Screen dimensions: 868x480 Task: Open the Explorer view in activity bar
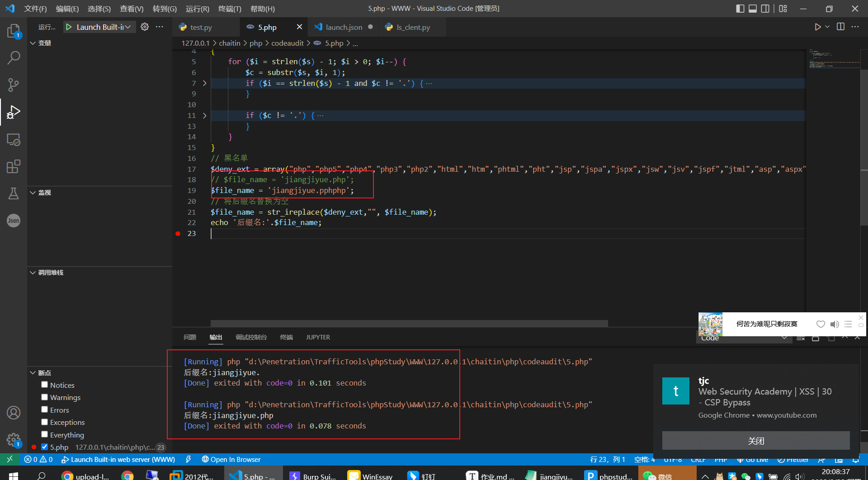click(x=14, y=31)
